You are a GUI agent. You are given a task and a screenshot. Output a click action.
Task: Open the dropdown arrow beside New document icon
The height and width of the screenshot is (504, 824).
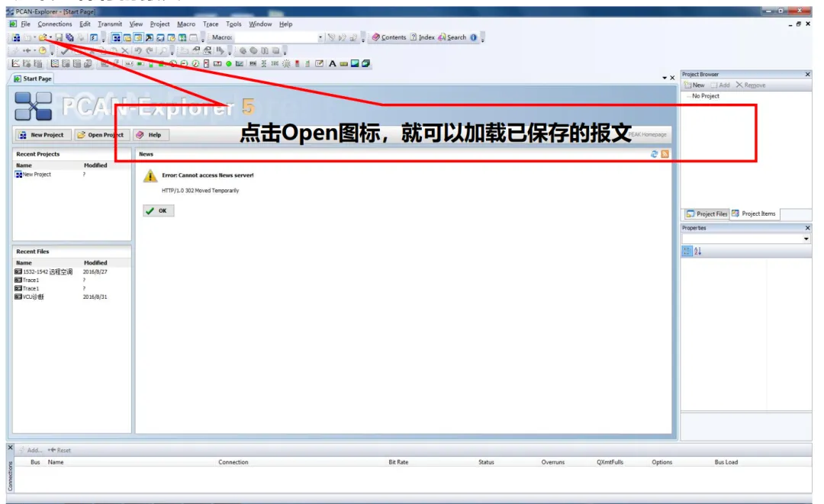point(34,37)
